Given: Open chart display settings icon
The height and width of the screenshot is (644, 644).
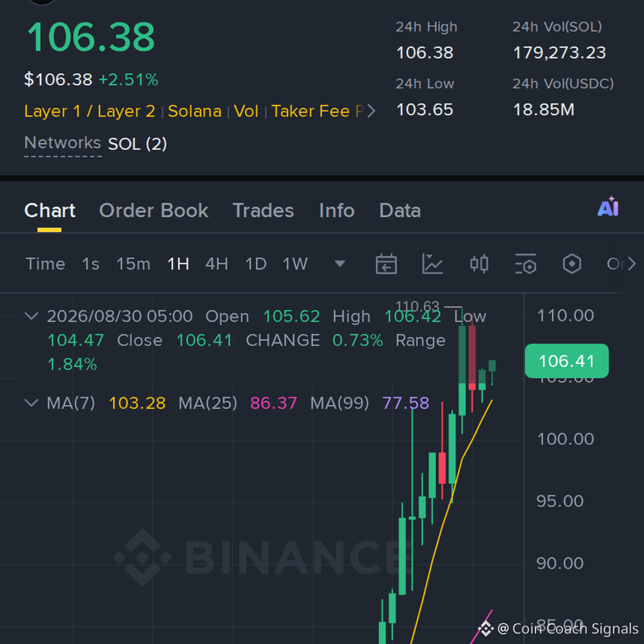Looking at the screenshot, I should point(525,264).
